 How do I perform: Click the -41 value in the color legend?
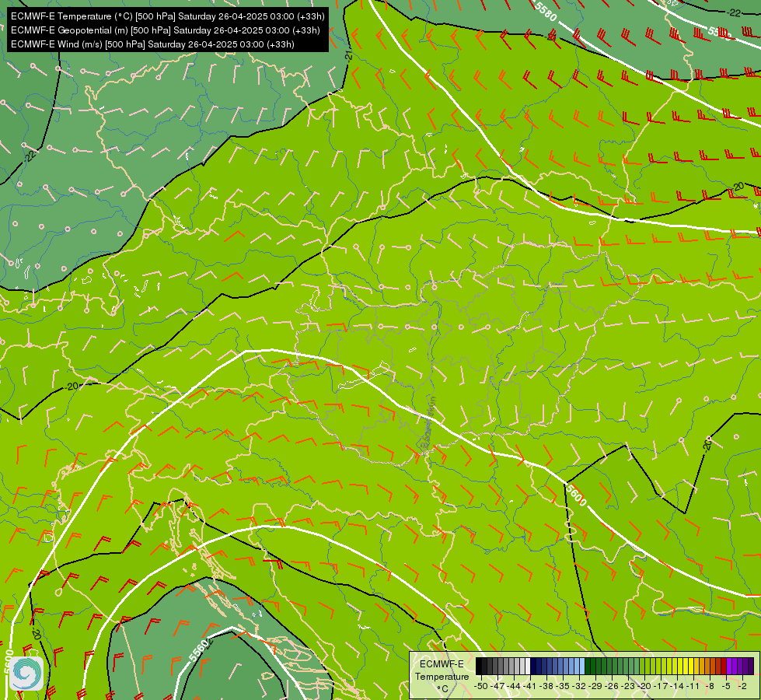pyautogui.click(x=530, y=686)
